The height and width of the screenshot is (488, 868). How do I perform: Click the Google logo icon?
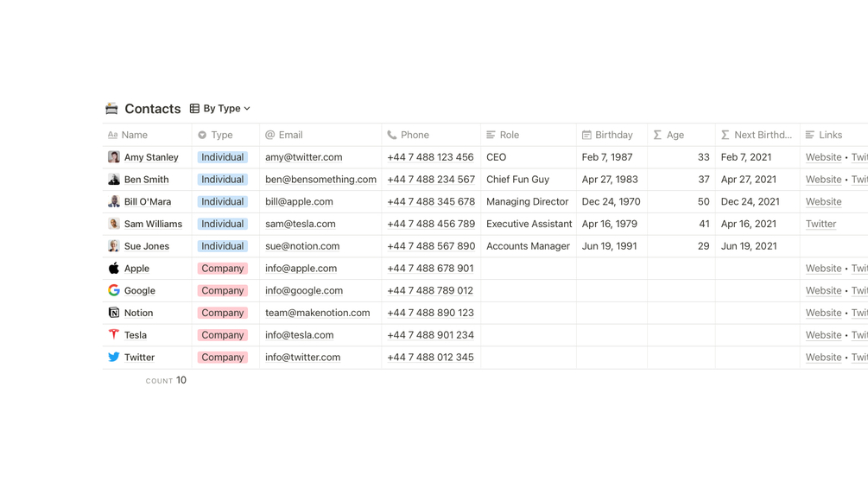click(113, 290)
